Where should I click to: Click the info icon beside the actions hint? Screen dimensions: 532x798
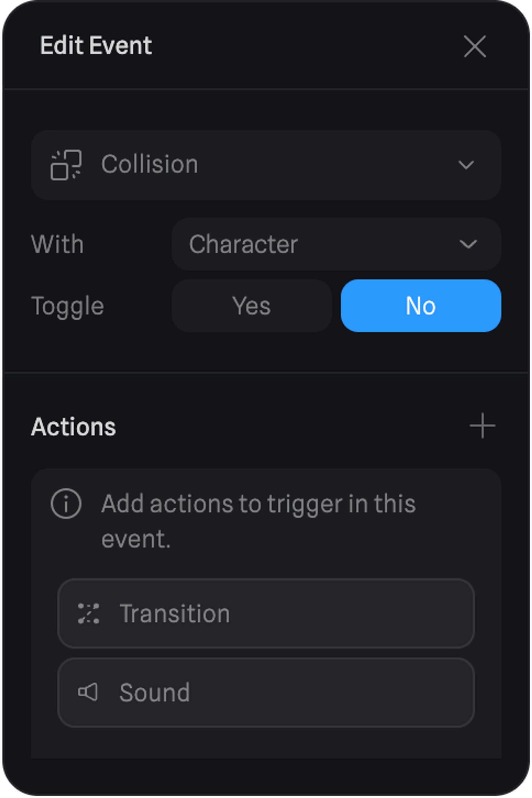[66, 504]
